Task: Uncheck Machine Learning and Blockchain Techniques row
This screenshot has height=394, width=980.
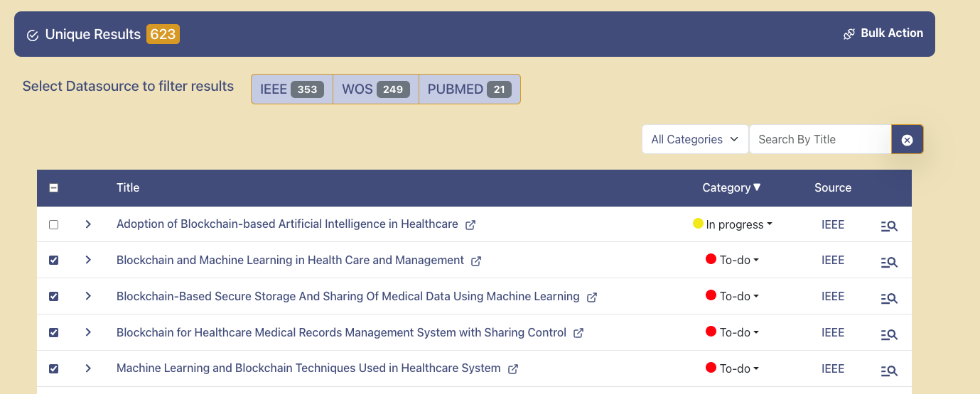Action: (x=53, y=369)
